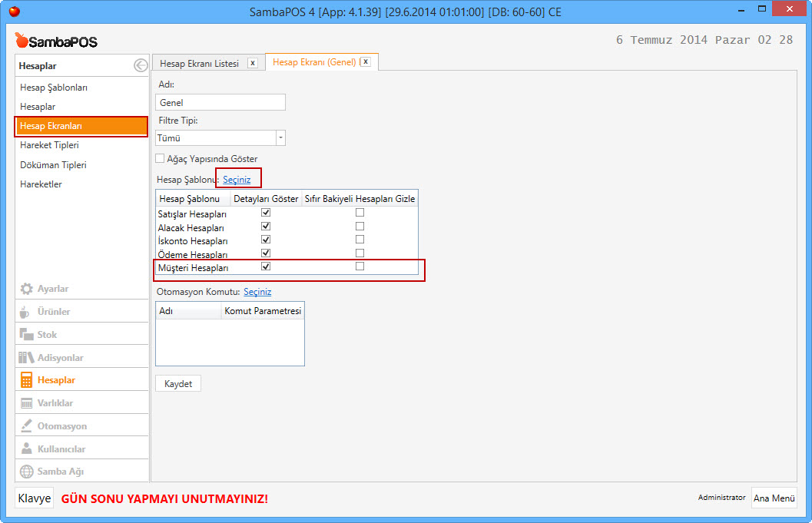
Task: Click the Kaydet button
Action: point(178,384)
